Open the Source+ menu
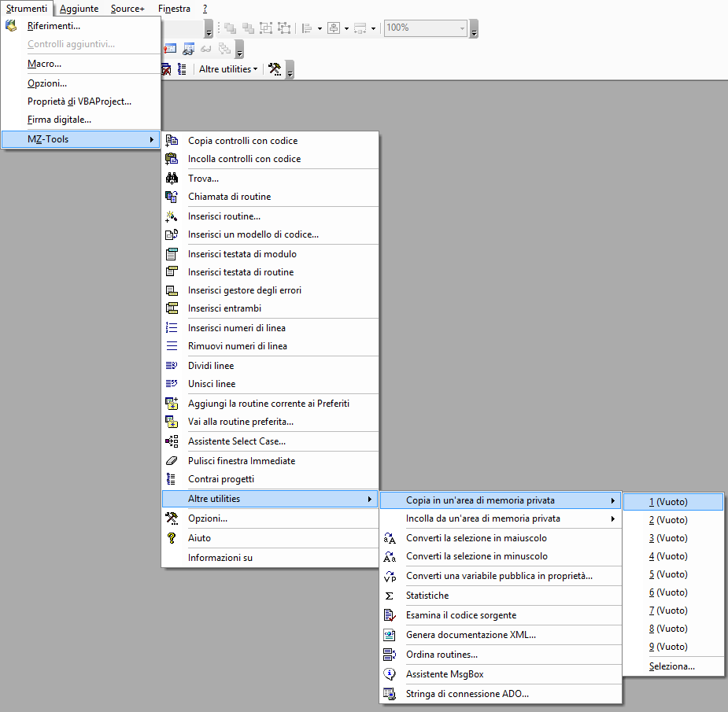 [x=127, y=9]
